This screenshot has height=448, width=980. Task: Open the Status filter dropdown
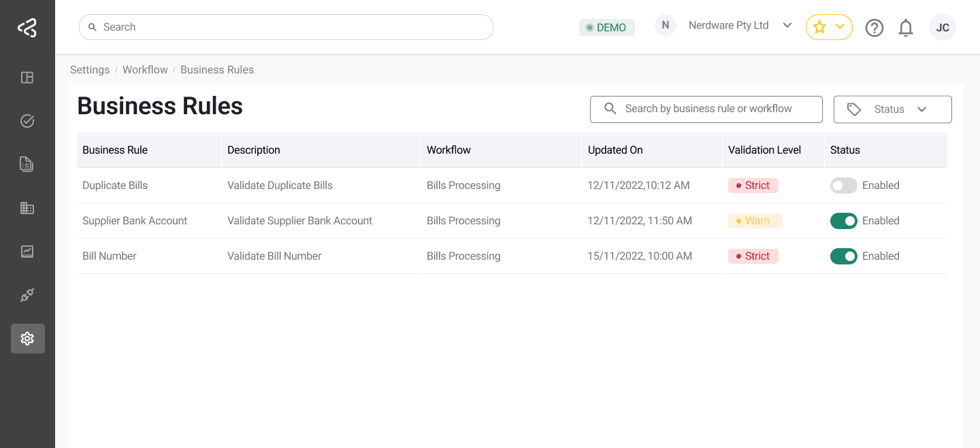(x=892, y=109)
